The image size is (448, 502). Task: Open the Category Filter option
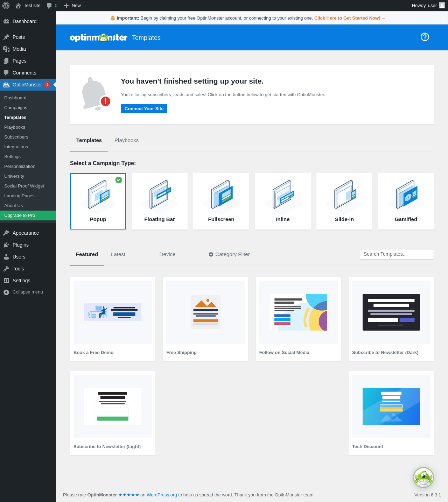pyautogui.click(x=229, y=254)
